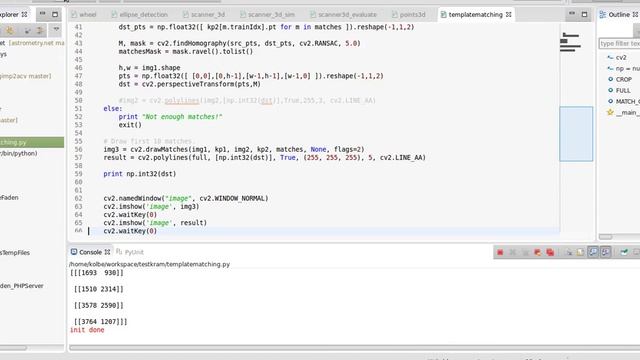Image resolution: width=640 pixels, height=360 pixels.
Task: Switch to the wheel editor tab
Action: [84, 15]
